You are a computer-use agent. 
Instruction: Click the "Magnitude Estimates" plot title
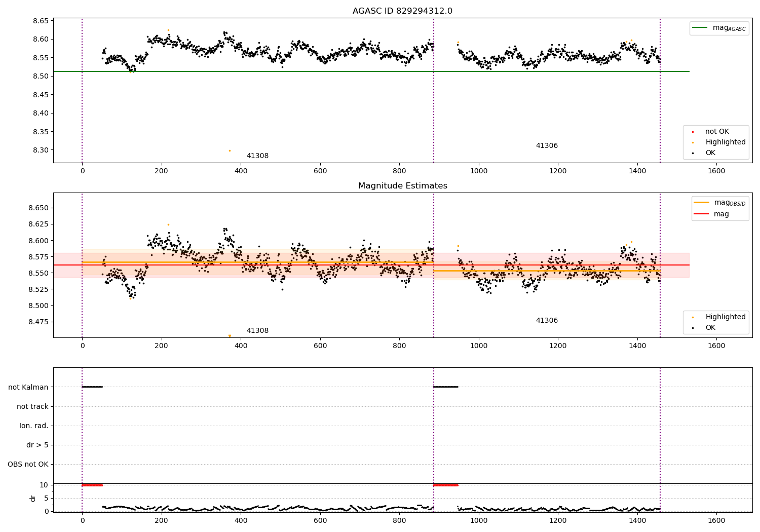pos(402,186)
